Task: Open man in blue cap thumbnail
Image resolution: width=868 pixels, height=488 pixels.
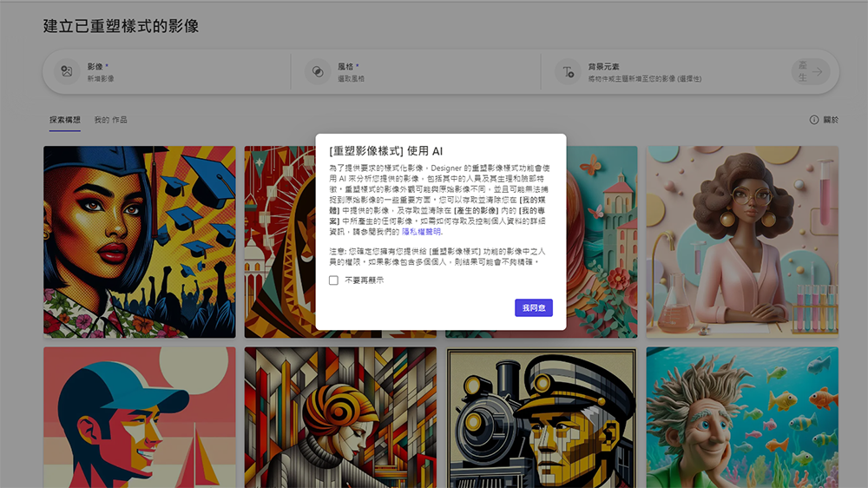Action: [x=140, y=418]
